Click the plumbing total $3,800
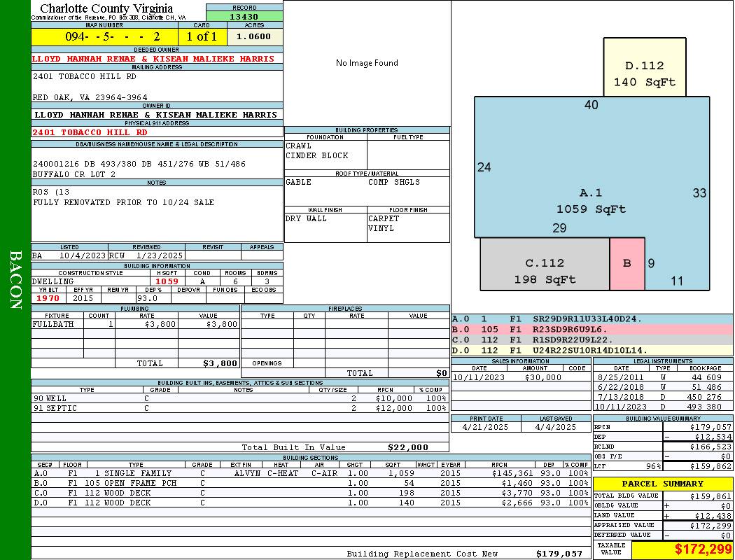 pyautogui.click(x=220, y=363)
